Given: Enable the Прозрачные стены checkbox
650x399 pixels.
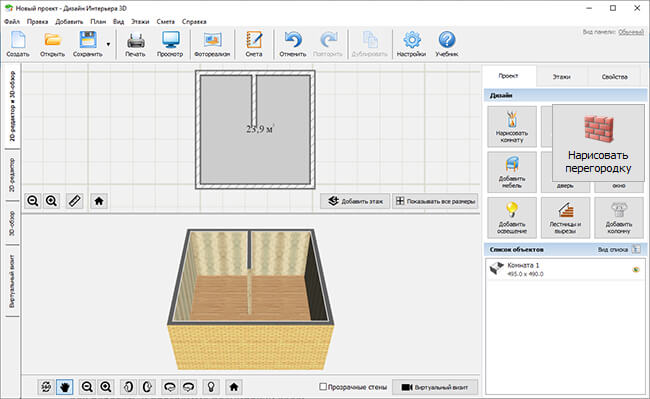Looking at the screenshot, I should (323, 387).
